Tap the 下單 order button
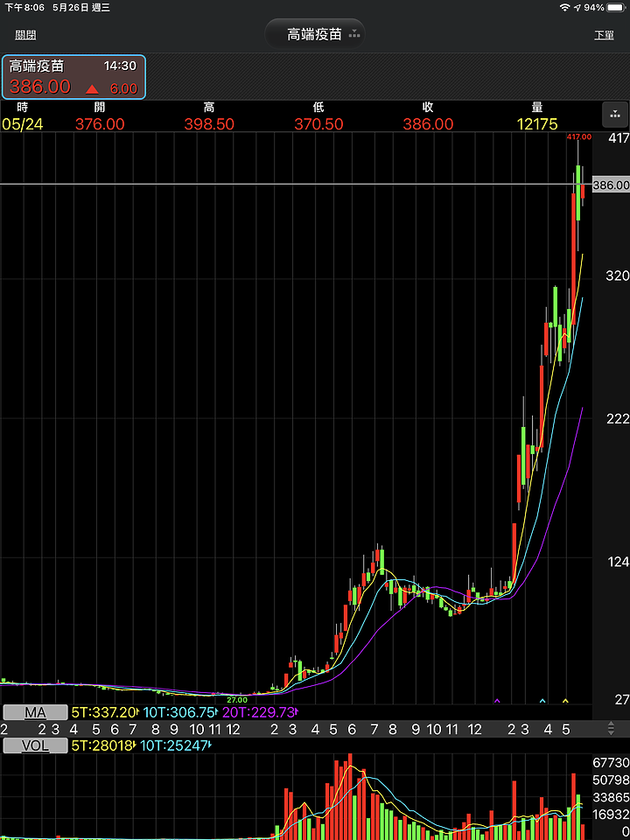The width and height of the screenshot is (630, 840). [604, 35]
